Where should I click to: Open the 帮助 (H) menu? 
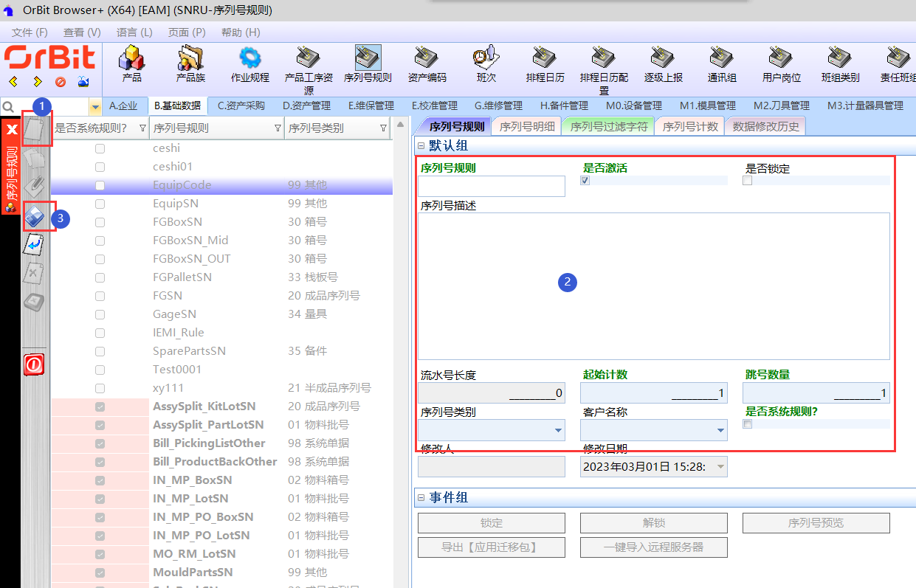[x=241, y=32]
